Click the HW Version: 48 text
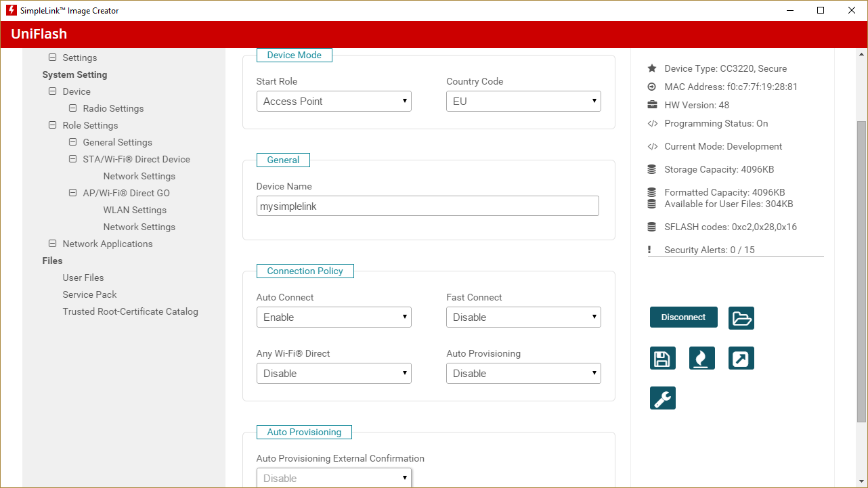 coord(697,105)
